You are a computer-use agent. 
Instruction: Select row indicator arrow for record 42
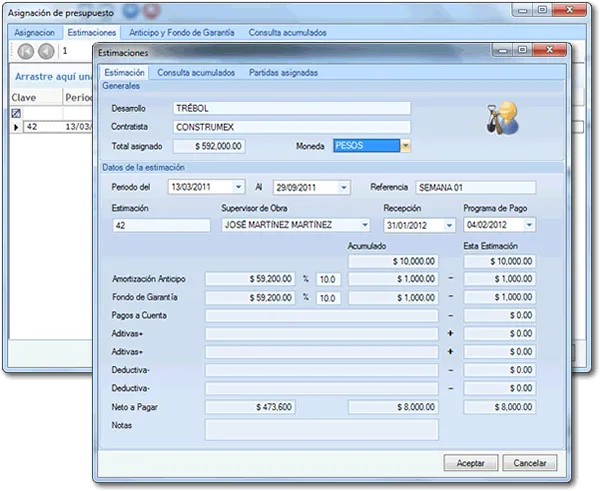point(16,127)
